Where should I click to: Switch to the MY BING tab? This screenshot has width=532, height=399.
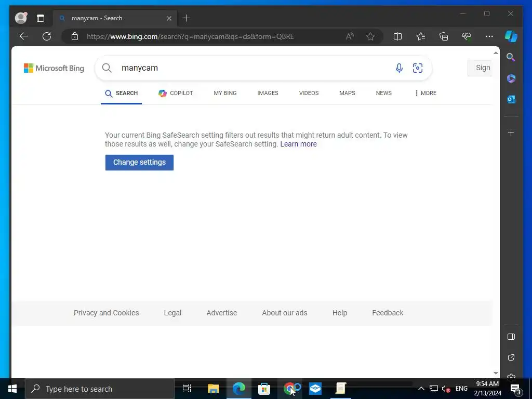[x=225, y=94]
